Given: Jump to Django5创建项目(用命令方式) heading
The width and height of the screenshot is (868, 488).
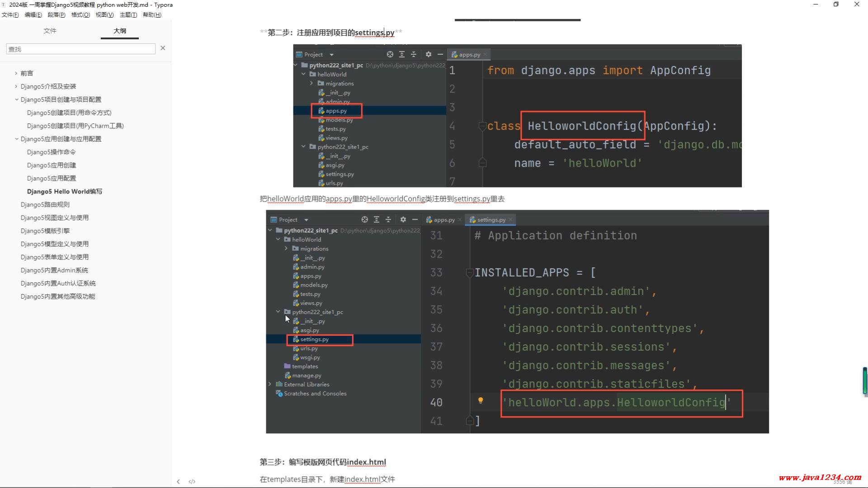Looking at the screenshot, I should pos(69,113).
